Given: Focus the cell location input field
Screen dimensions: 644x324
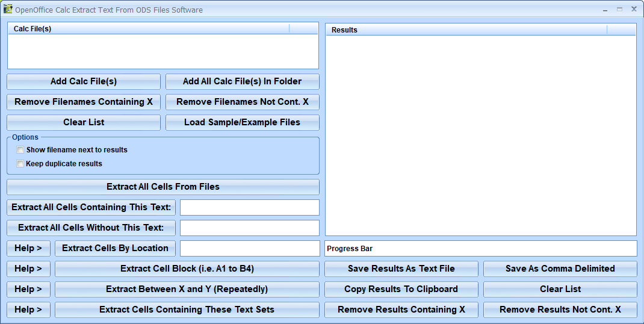Looking at the screenshot, I should pyautogui.click(x=250, y=248).
